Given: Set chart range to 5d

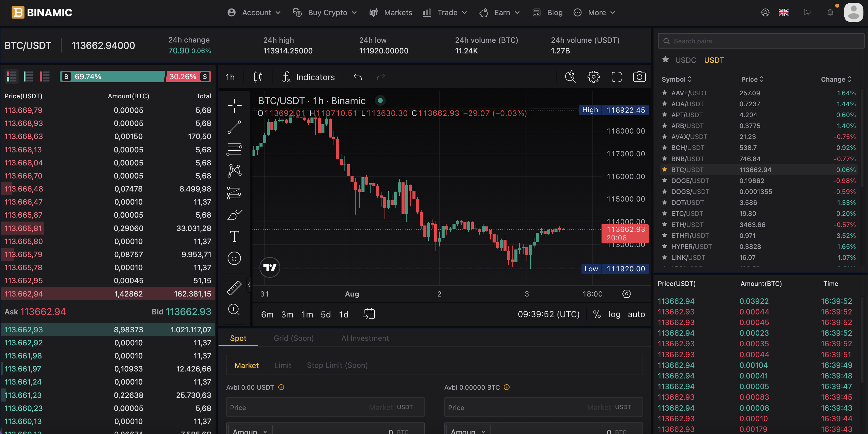Looking at the screenshot, I should 325,314.
